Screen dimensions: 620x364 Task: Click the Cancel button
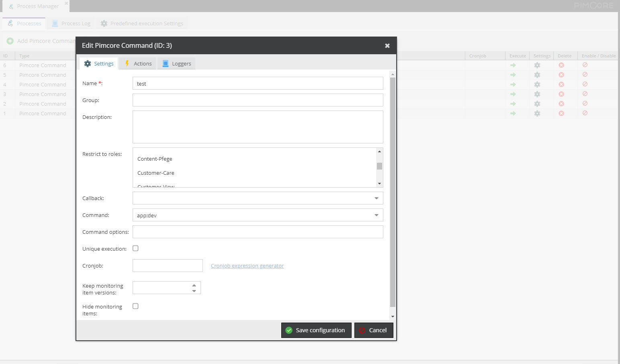tap(374, 330)
